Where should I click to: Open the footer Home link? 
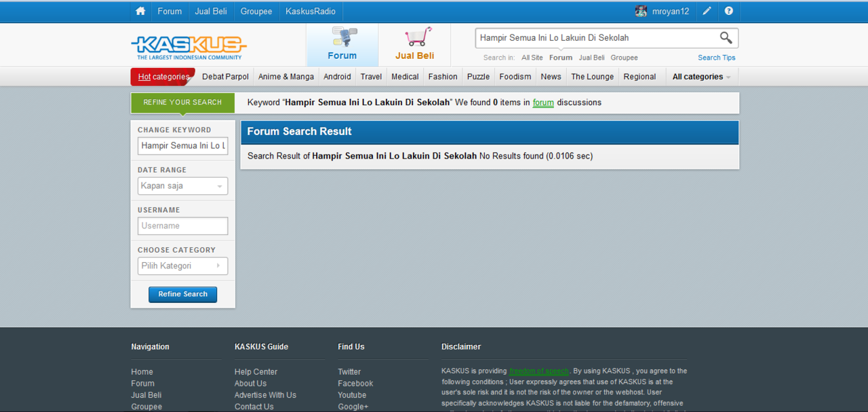click(x=142, y=372)
